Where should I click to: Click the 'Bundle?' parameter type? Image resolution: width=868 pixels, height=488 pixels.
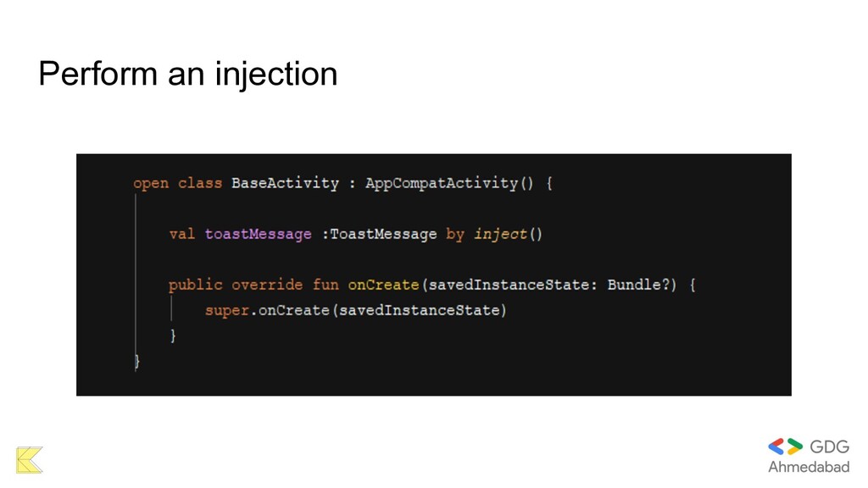click(x=639, y=285)
